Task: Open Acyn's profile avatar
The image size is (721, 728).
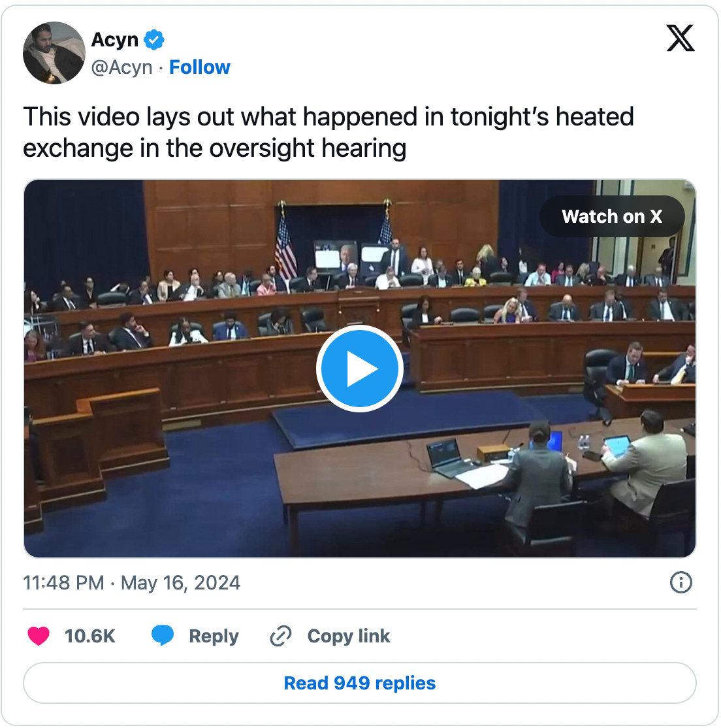Action: (54, 53)
